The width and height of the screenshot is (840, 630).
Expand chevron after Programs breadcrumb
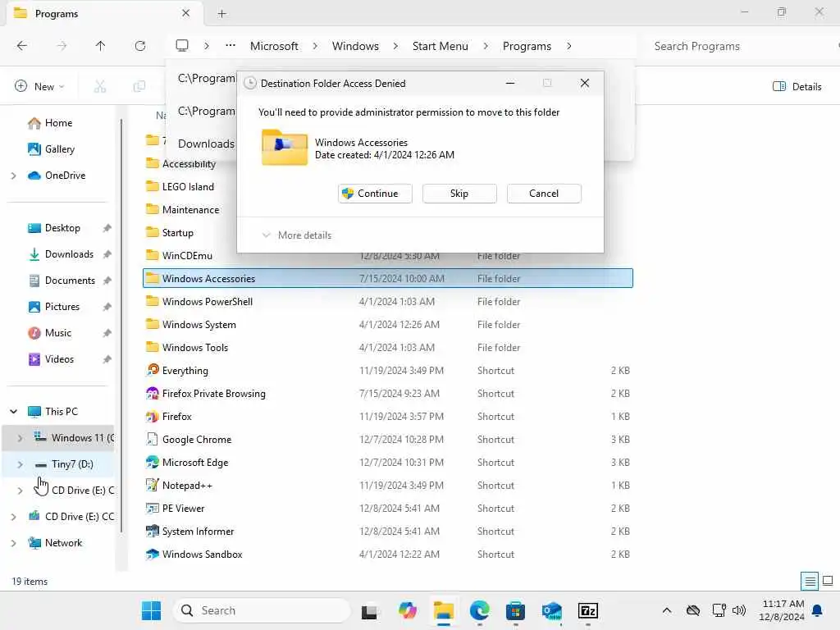coord(569,46)
